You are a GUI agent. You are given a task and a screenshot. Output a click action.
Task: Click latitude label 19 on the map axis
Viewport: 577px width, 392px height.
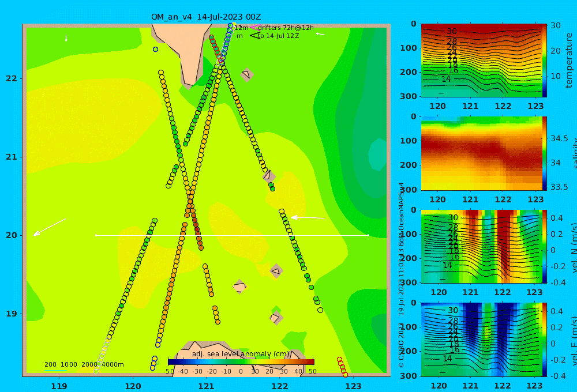click(12, 314)
